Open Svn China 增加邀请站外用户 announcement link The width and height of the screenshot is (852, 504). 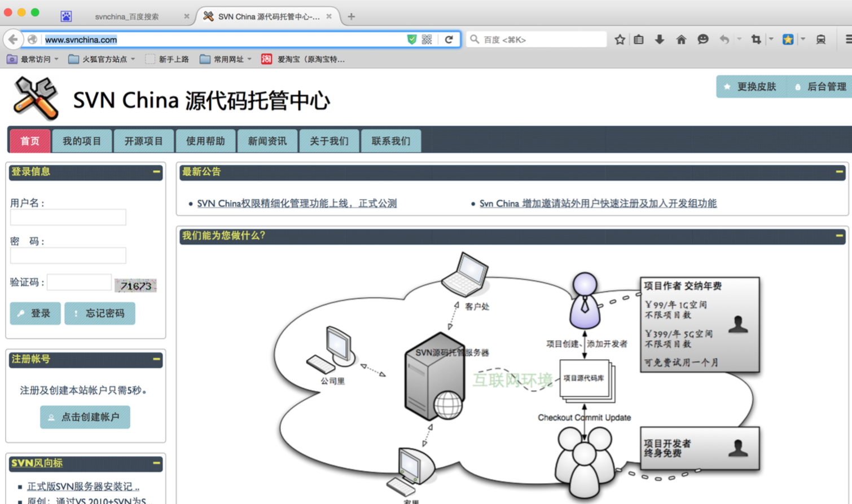(598, 204)
